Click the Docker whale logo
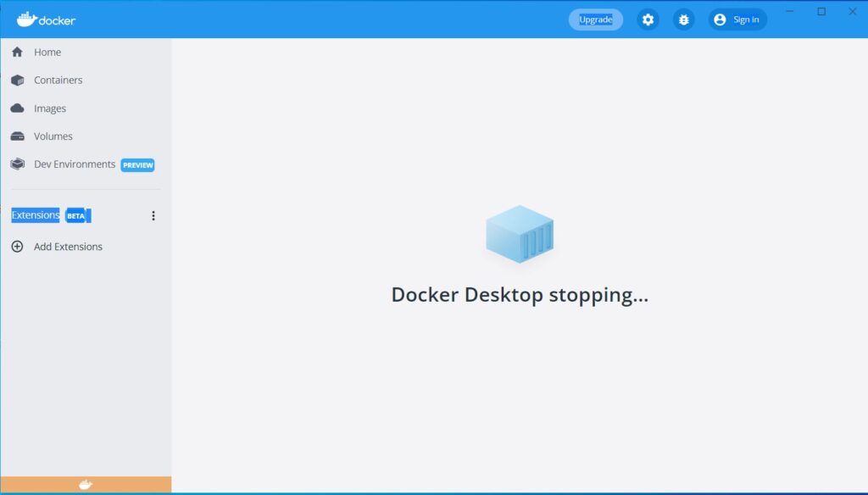The width and height of the screenshot is (868, 495). tap(46, 19)
